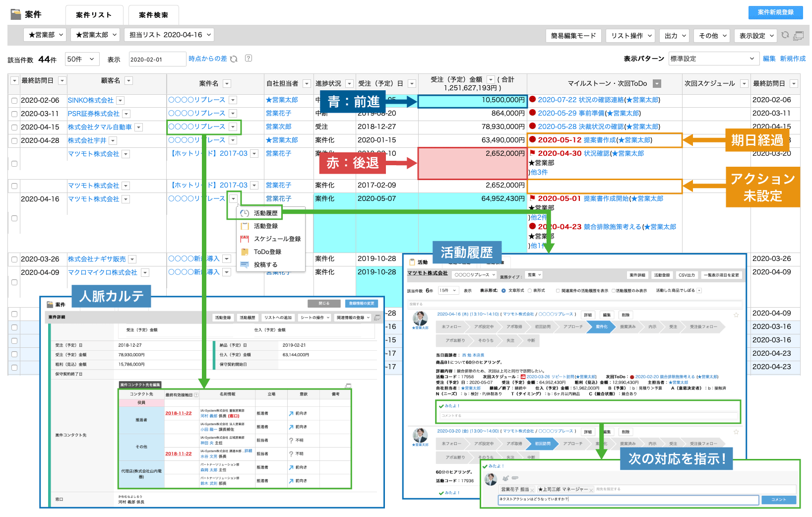Open SINKO株式会社 customer link

[x=91, y=100]
